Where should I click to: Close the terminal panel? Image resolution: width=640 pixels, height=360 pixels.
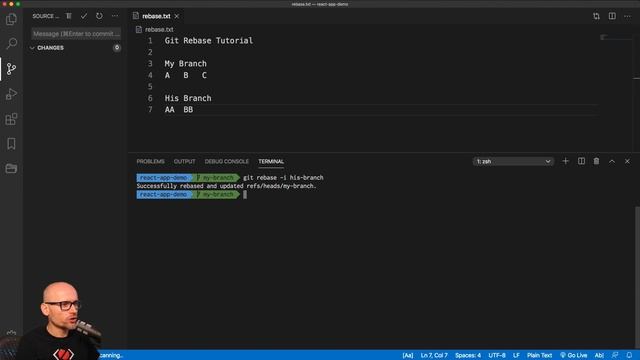point(627,161)
